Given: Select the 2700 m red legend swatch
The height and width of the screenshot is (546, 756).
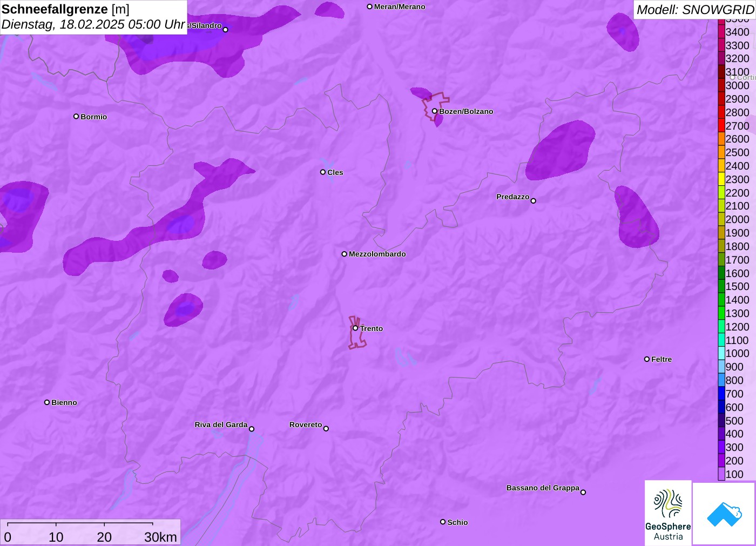Looking at the screenshot, I should 721,126.
